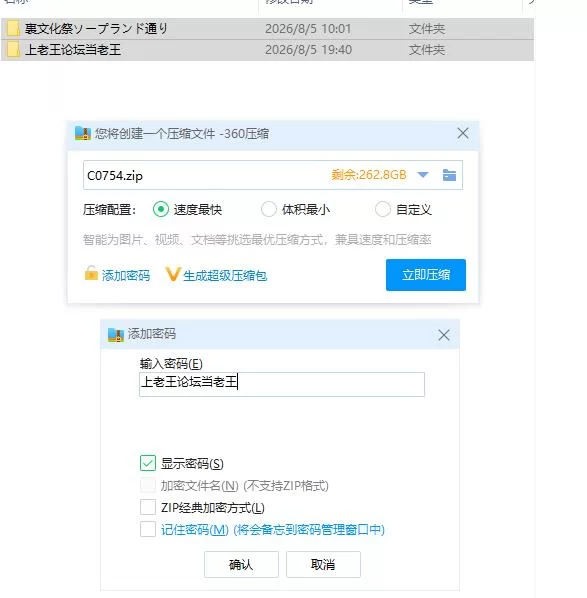Image resolution: width=587 pixels, height=598 pixels.
Task: Click the archive icon in 添加密码 title bar
Action: 116,334
